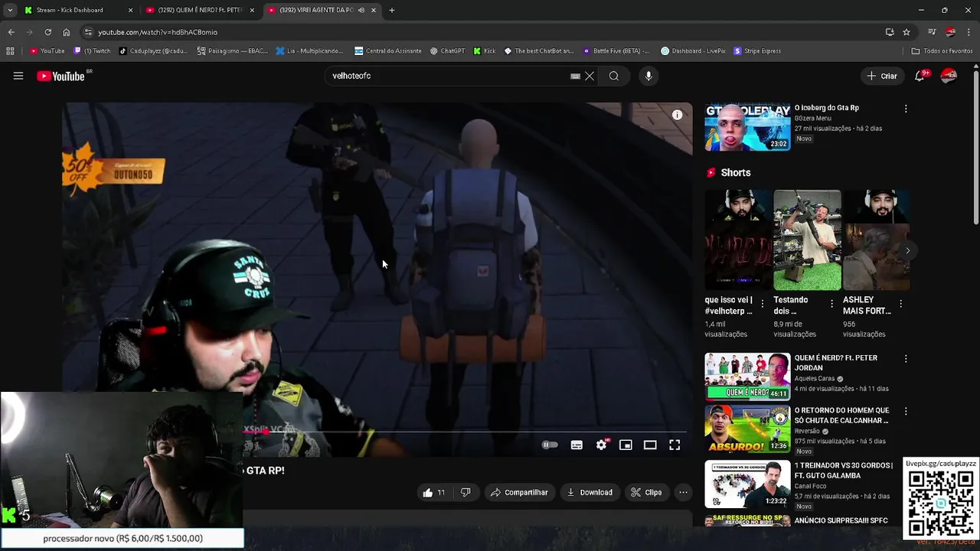Reload the current page
The image size is (980, 551).
(x=47, y=32)
